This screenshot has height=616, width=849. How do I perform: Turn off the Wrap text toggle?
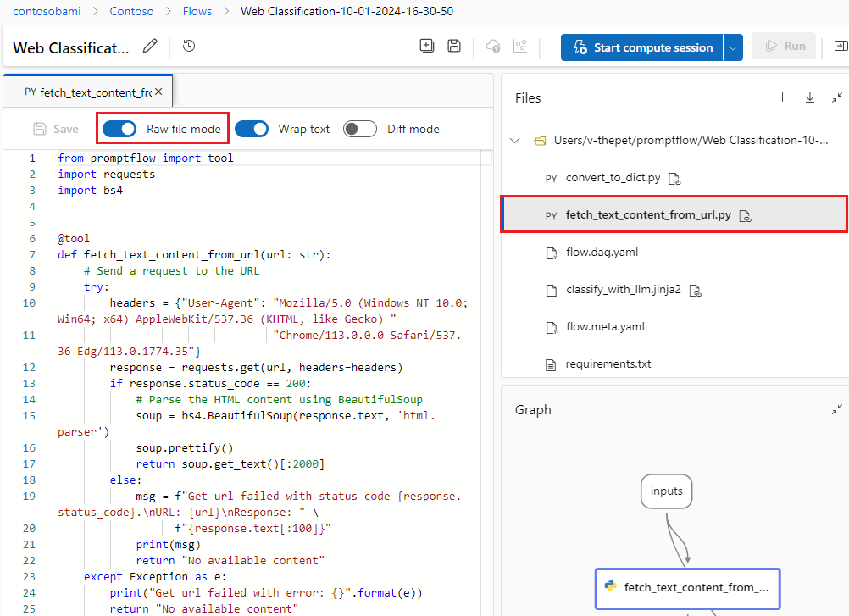pos(252,129)
